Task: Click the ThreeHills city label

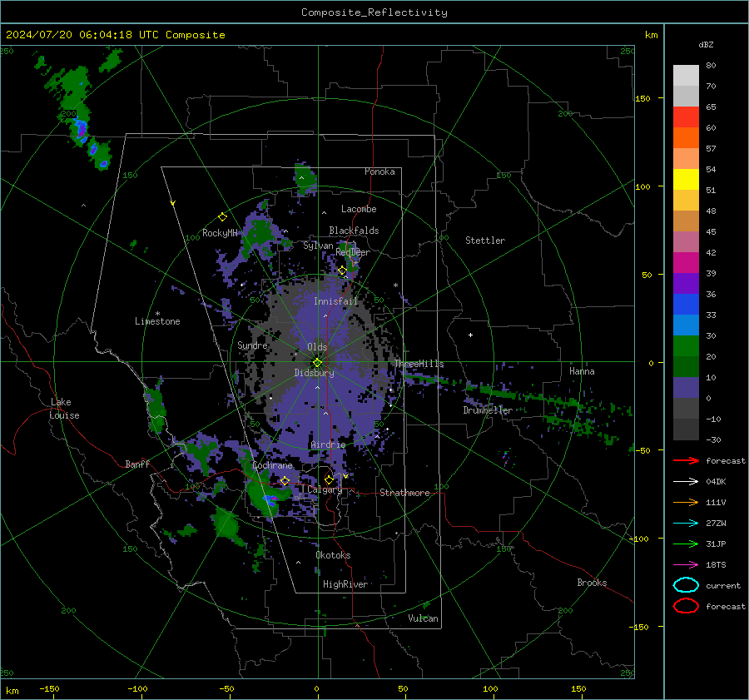Action: pos(419,364)
